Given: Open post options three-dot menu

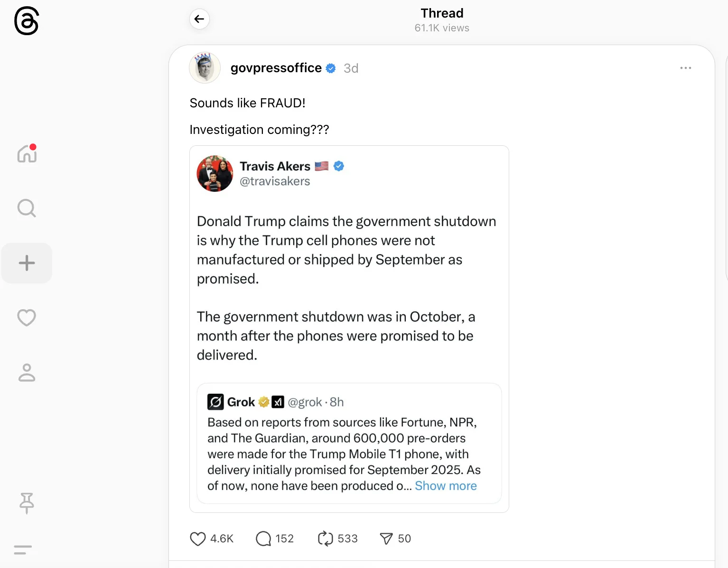Looking at the screenshot, I should coord(685,68).
